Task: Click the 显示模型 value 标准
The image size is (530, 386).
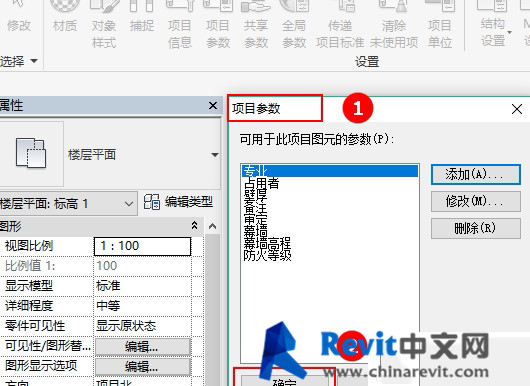Action: click(x=142, y=286)
